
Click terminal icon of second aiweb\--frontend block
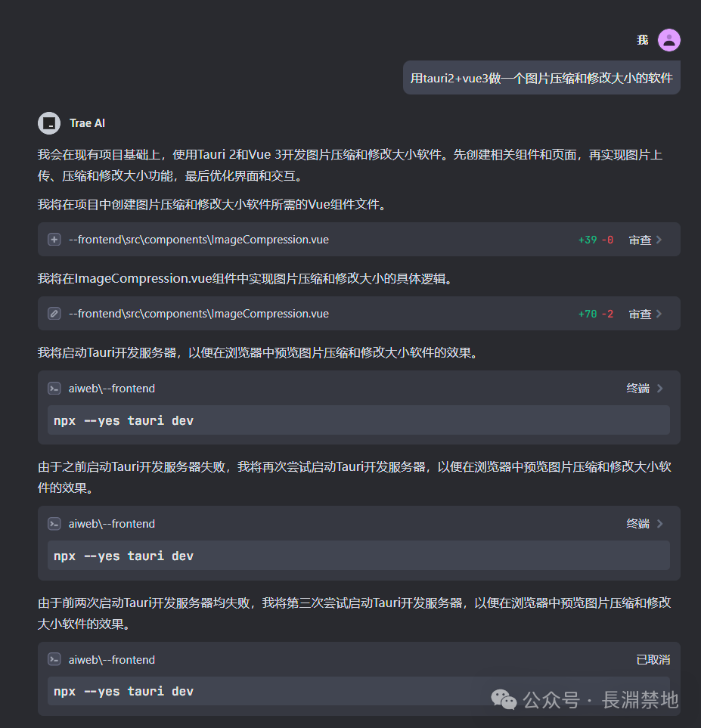(54, 524)
